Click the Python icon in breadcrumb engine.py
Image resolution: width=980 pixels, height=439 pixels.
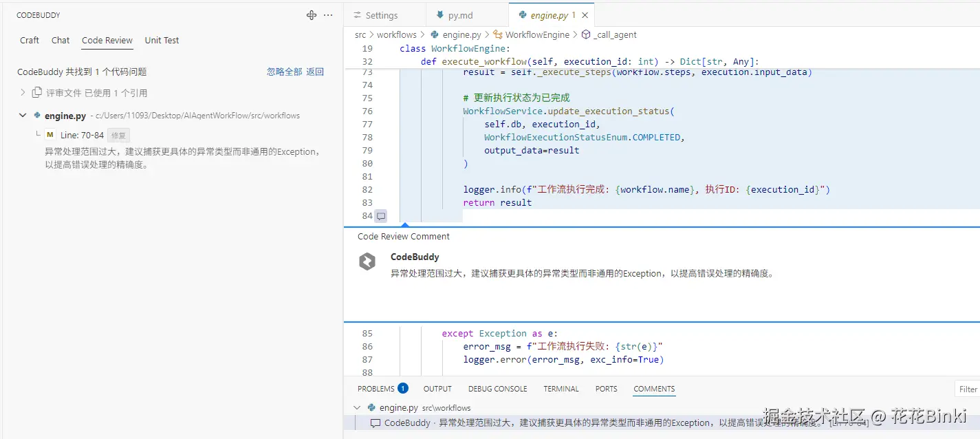coord(435,34)
